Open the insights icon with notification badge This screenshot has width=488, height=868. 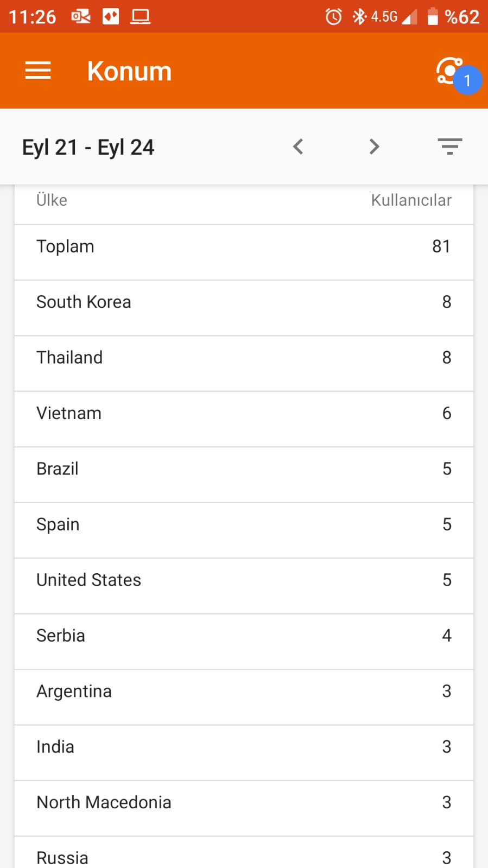pos(455,73)
